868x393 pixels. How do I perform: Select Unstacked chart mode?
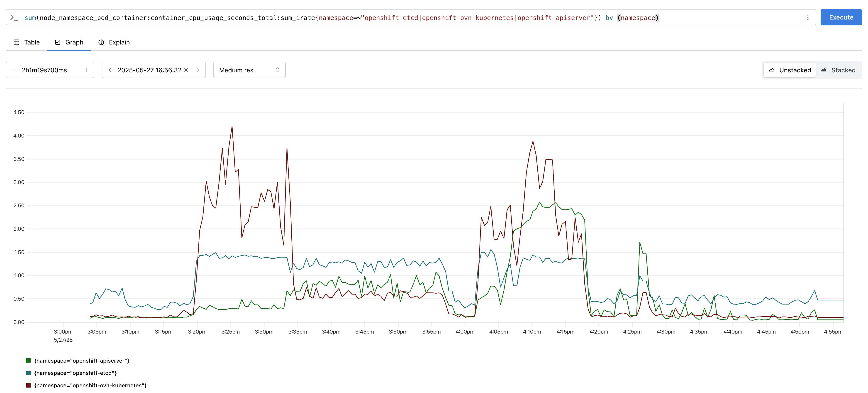click(790, 70)
